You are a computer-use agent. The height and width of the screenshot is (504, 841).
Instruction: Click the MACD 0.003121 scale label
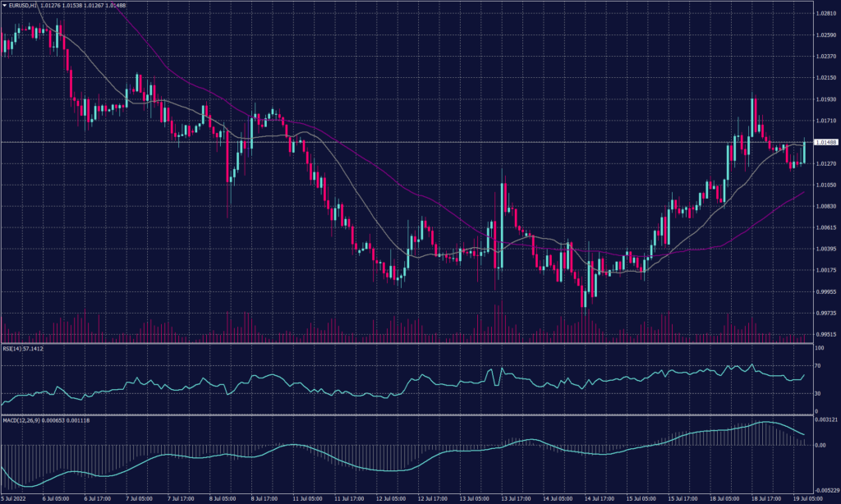click(826, 419)
